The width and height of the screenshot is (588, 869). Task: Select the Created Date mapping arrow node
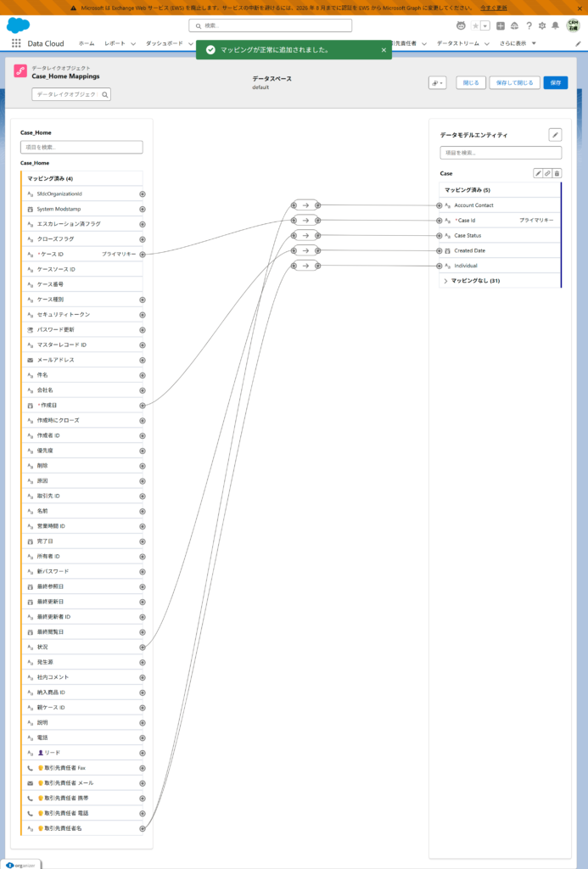click(305, 251)
